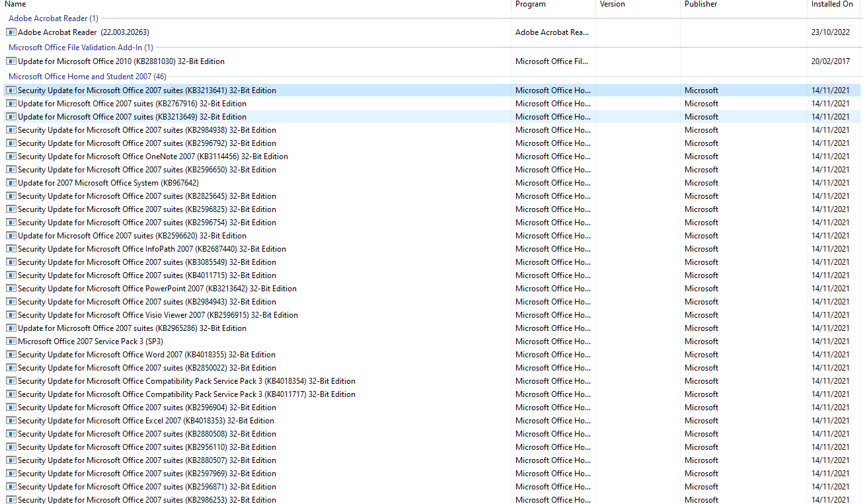The image size is (863, 504).
Task: Click icon beside InfoPath 2007 KB2687440 update
Action: (x=11, y=248)
